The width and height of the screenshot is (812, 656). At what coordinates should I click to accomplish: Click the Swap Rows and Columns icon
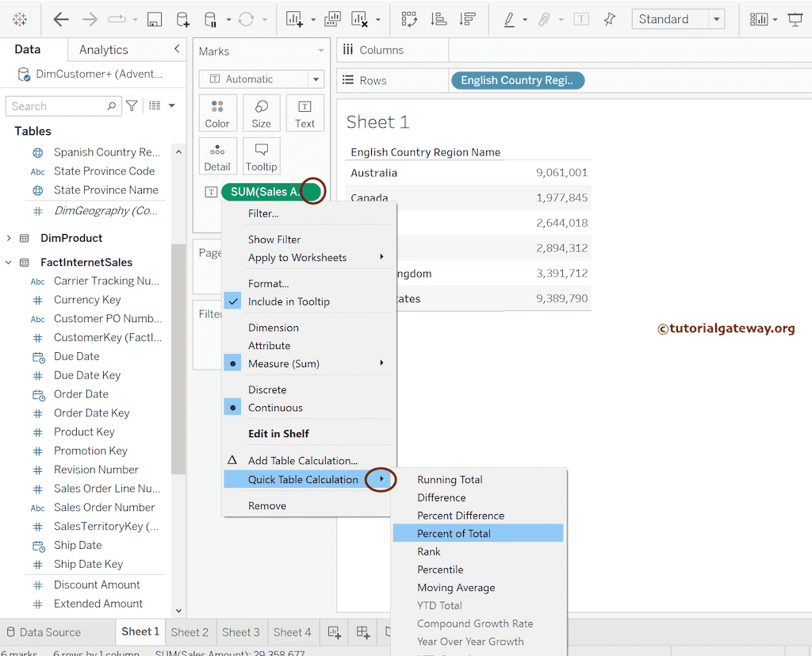(x=409, y=19)
